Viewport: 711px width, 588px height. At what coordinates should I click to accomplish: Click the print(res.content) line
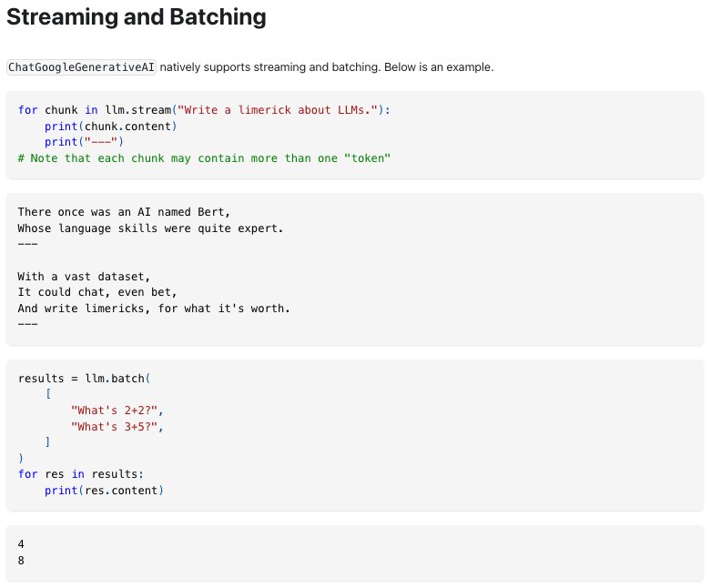[x=104, y=490]
